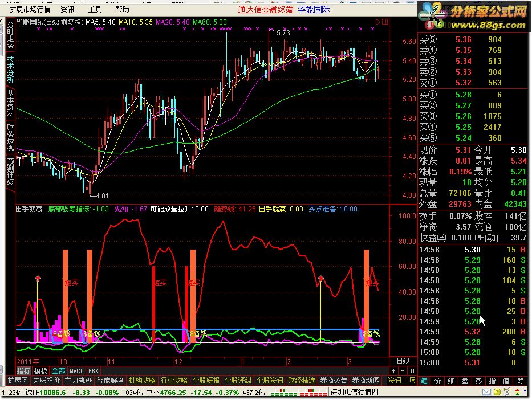Click the 出手就赢 indicator name label
Viewport: 532px width, 400px height.
pyautogui.click(x=29, y=209)
